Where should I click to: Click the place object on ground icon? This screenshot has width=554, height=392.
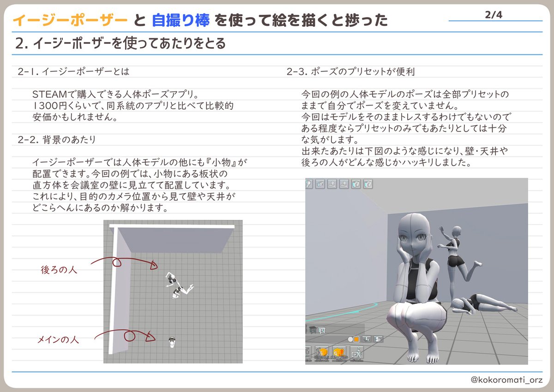point(344,184)
